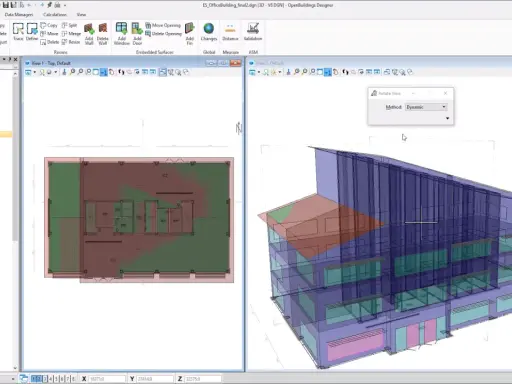Open View 2 view attributes icon
Screen dimensions: 512x384
click(x=252, y=72)
